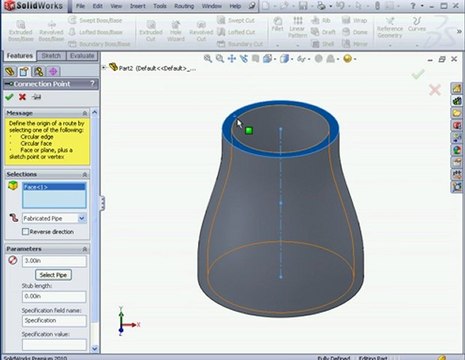Toggle the Keep Visible pushpin icon
The height and width of the screenshot is (360, 465).
37,97
